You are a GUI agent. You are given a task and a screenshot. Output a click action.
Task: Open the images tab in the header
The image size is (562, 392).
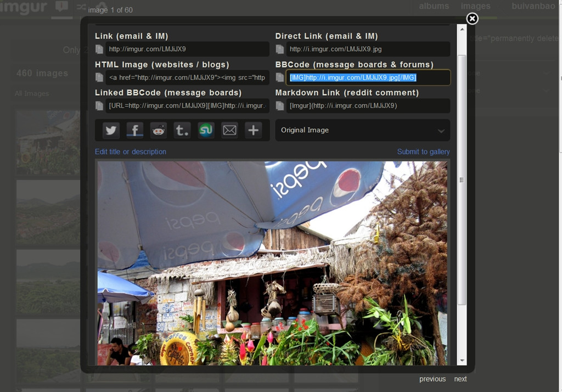click(476, 6)
